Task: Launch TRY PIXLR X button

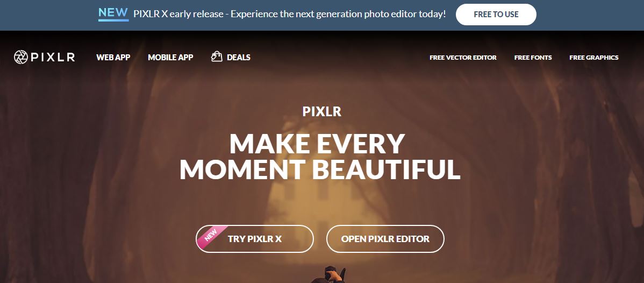Action: pos(255,238)
